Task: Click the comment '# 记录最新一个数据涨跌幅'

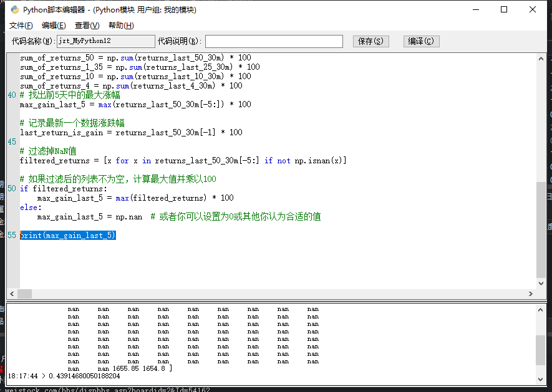Action: click(72, 123)
